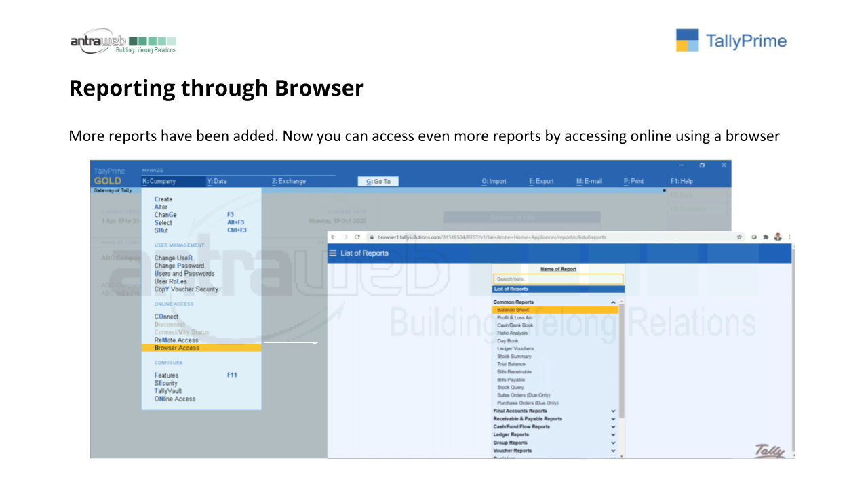Image resolution: width=868 pixels, height=488 pixels.
Task: Open the browser extensions puzzle icon
Action: coord(766,237)
